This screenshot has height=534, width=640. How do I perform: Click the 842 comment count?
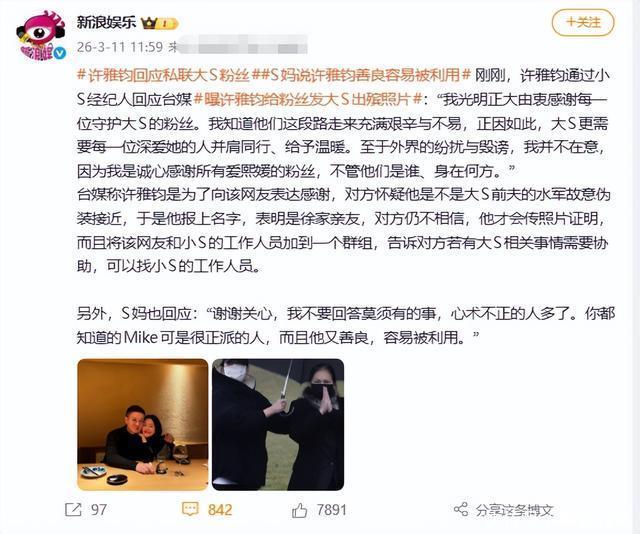click(220, 510)
